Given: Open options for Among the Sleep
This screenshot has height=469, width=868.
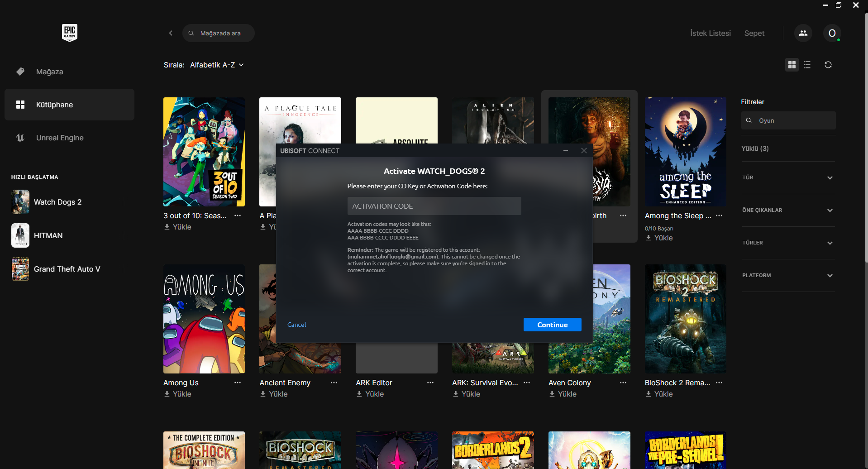Looking at the screenshot, I should (x=719, y=215).
